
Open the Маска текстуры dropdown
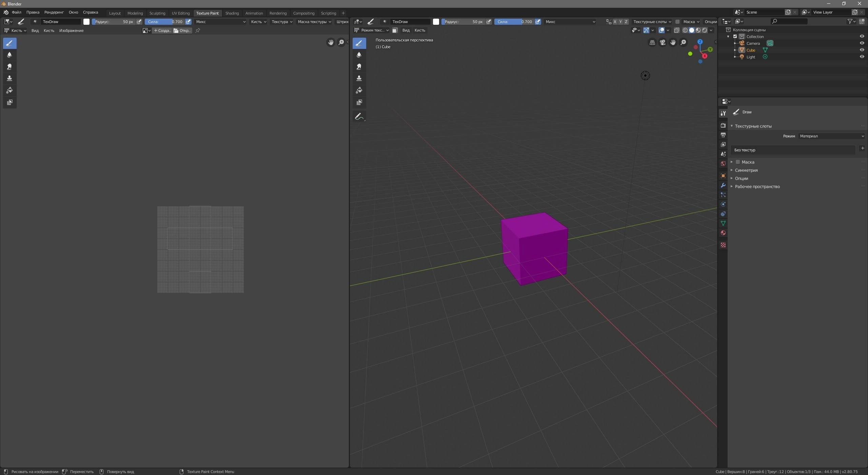coord(314,21)
